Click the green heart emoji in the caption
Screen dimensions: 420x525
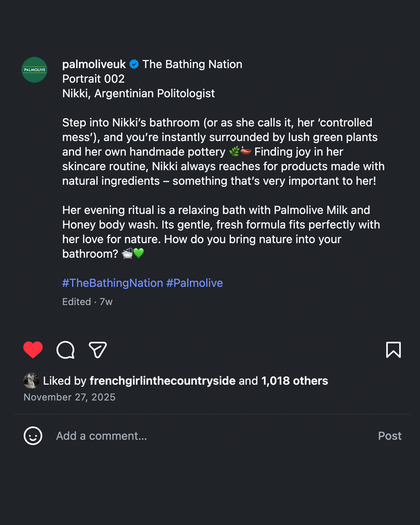click(139, 254)
